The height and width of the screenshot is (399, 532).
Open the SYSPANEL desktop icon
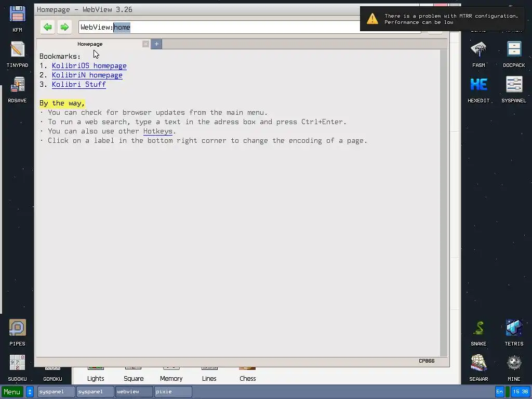(x=514, y=89)
